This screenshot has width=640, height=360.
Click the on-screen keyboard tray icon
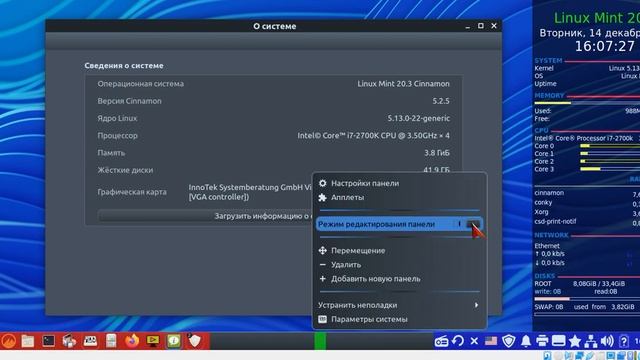tap(558, 341)
